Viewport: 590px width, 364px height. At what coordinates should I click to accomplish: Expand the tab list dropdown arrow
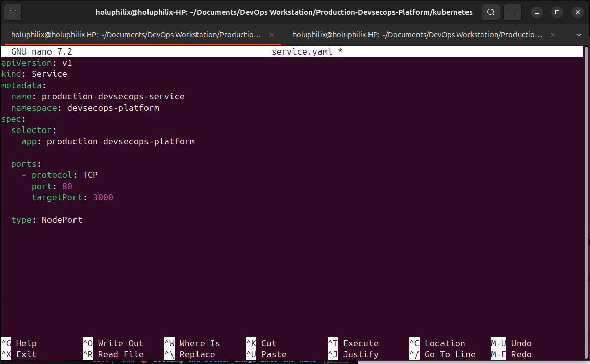(x=578, y=35)
